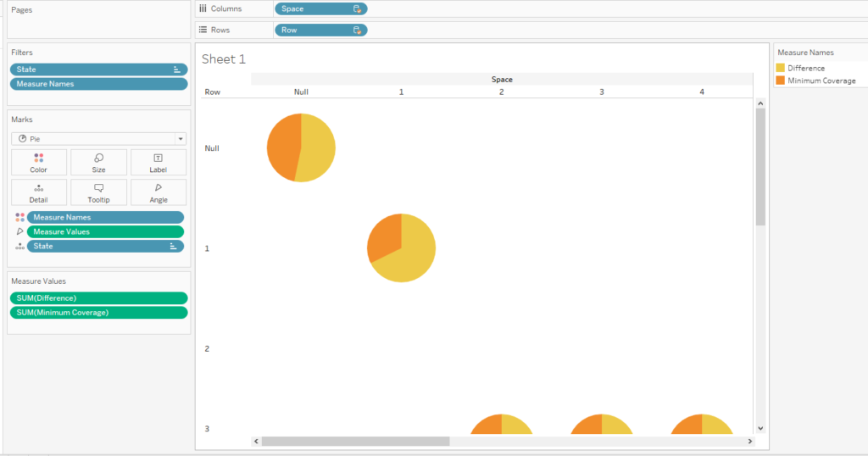This screenshot has height=456, width=868.
Task: Click sort icon on State marks pill
Action: coord(173,247)
